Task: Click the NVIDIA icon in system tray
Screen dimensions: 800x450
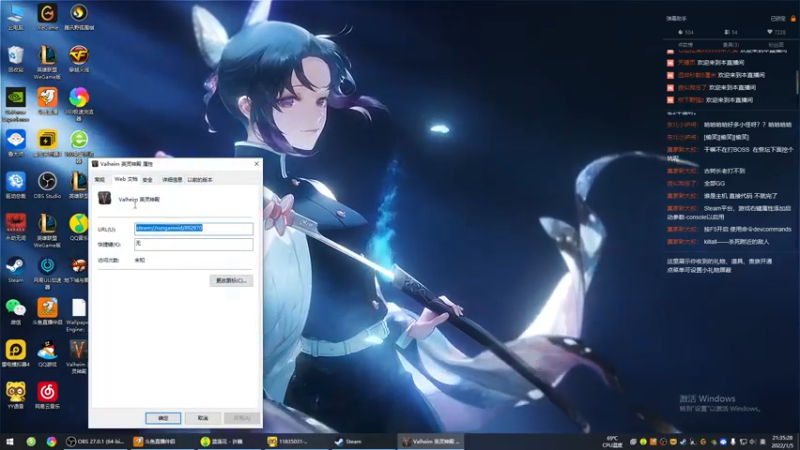Action: point(714,442)
